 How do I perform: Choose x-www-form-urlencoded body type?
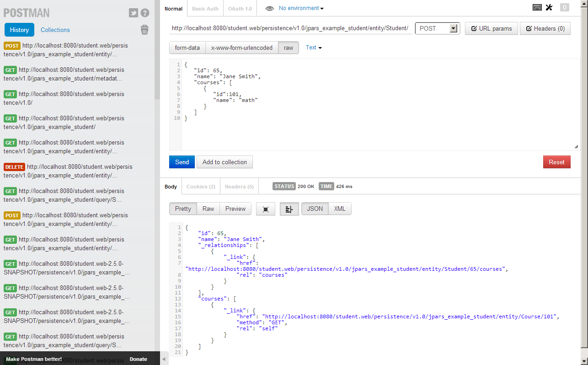[242, 48]
